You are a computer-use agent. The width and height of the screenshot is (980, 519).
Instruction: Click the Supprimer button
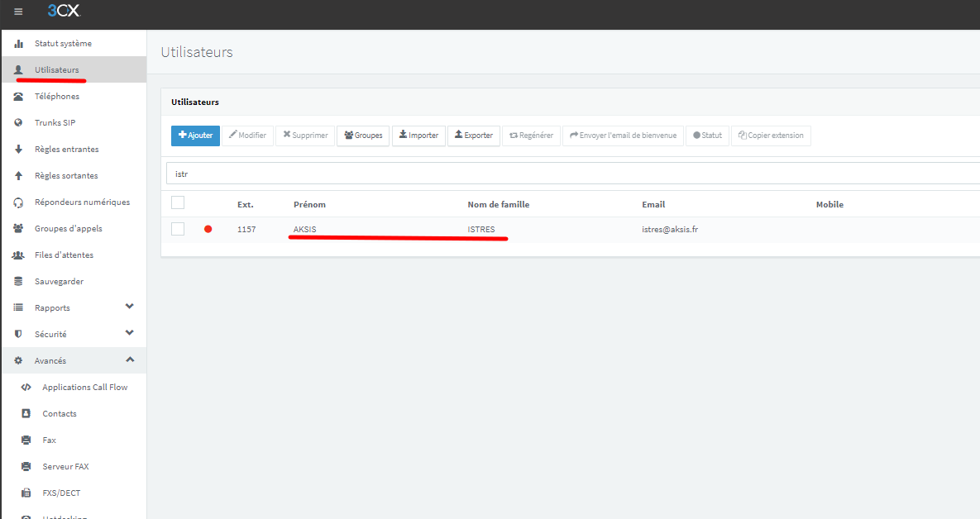305,136
